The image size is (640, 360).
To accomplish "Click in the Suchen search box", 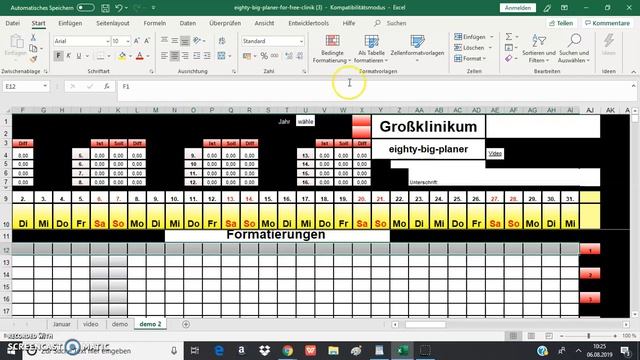I will click(396, 23).
